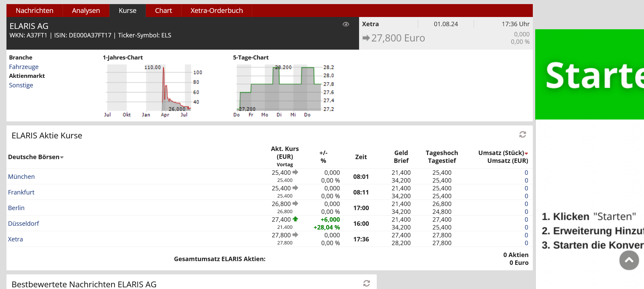Click the sideways arrow in München row
644x289 pixels.
295,172
